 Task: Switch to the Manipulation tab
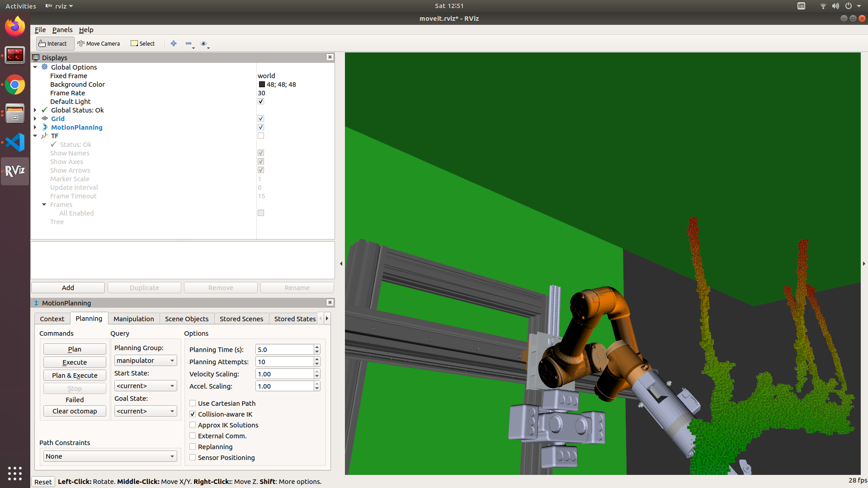[134, 319]
